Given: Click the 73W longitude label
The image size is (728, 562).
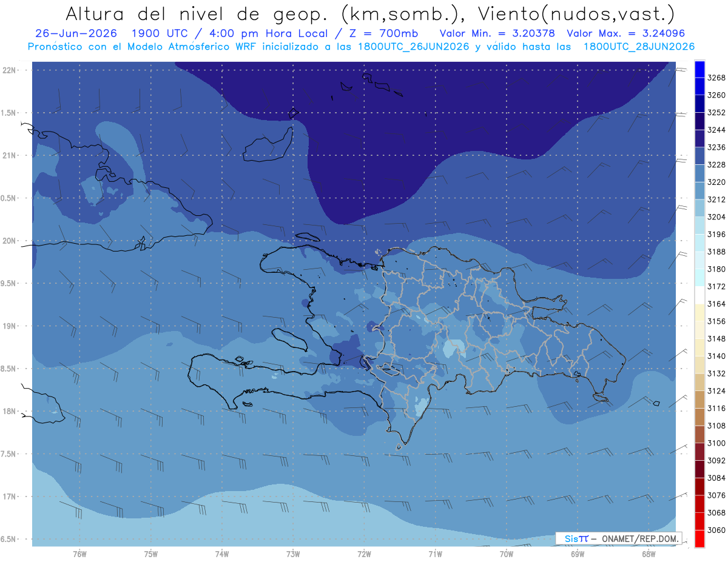Looking at the screenshot, I should point(293,554).
